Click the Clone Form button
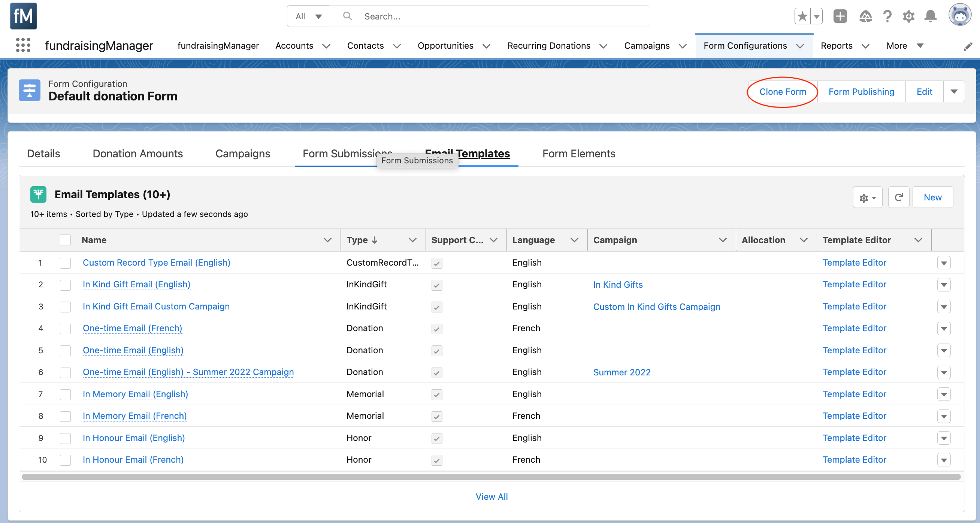 pyautogui.click(x=783, y=92)
